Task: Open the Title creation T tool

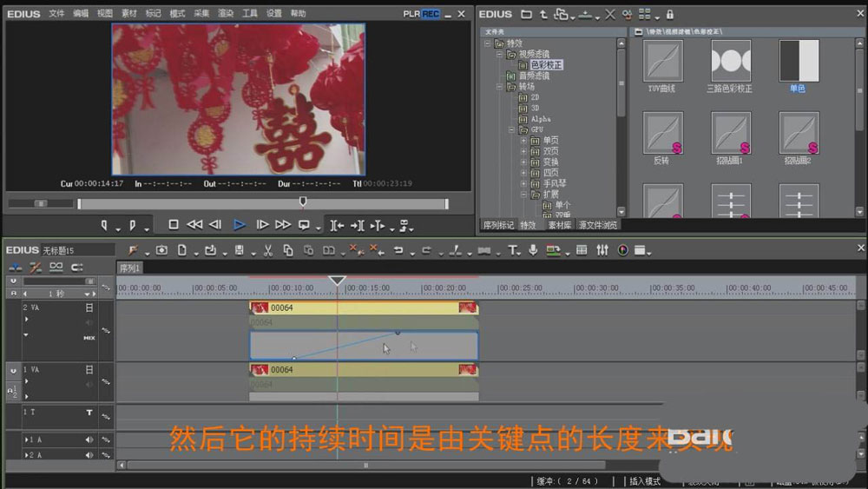Action: pos(513,250)
